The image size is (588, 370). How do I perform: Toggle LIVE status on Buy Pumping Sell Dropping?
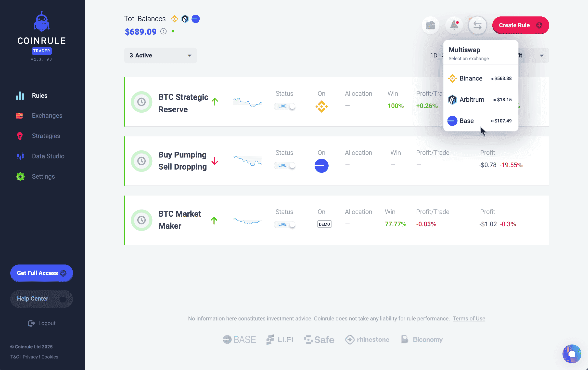coord(284,165)
